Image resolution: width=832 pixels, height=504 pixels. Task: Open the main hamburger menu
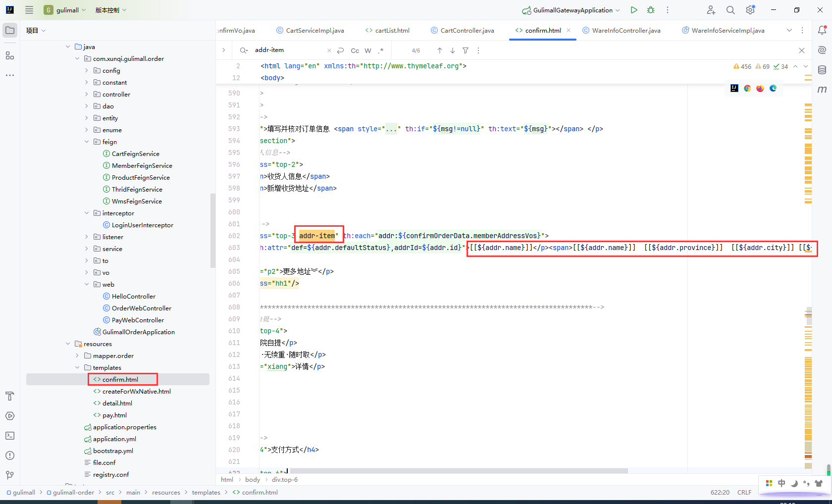pyautogui.click(x=29, y=10)
